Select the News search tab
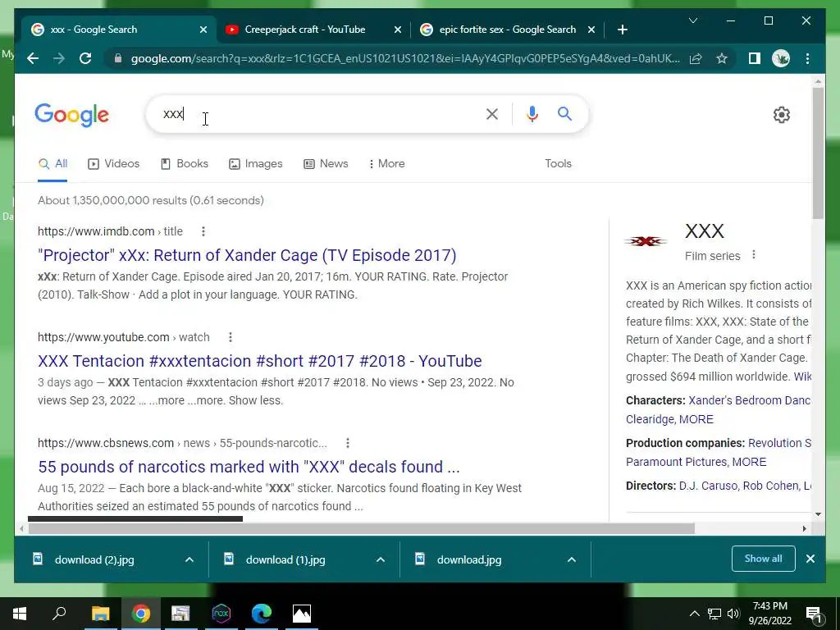 pyautogui.click(x=326, y=164)
